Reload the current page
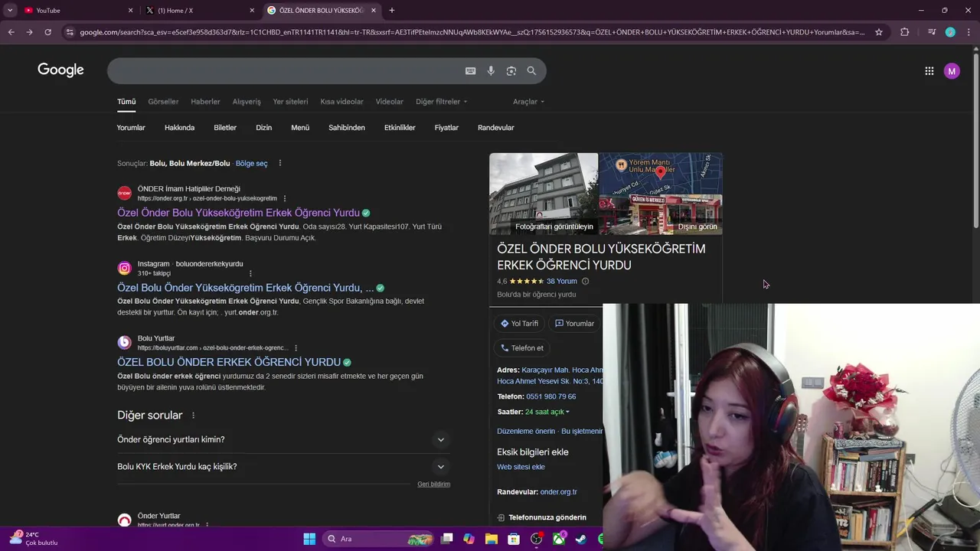Screen dimensions: 980x551 47,32
